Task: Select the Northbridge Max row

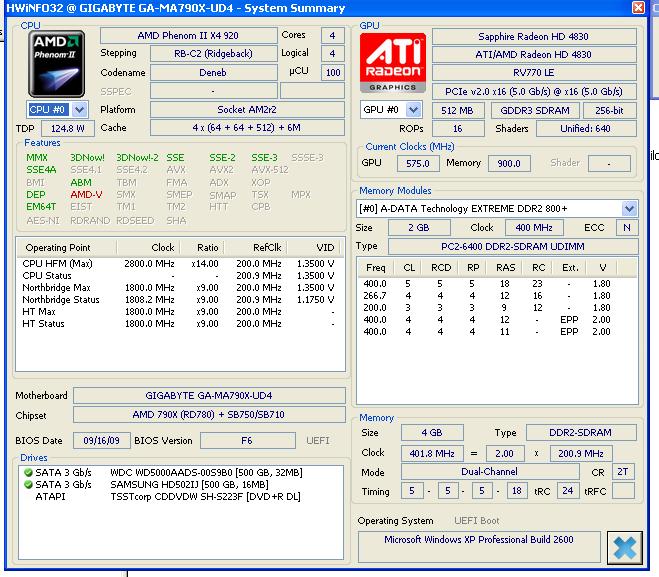Action: tap(179, 288)
